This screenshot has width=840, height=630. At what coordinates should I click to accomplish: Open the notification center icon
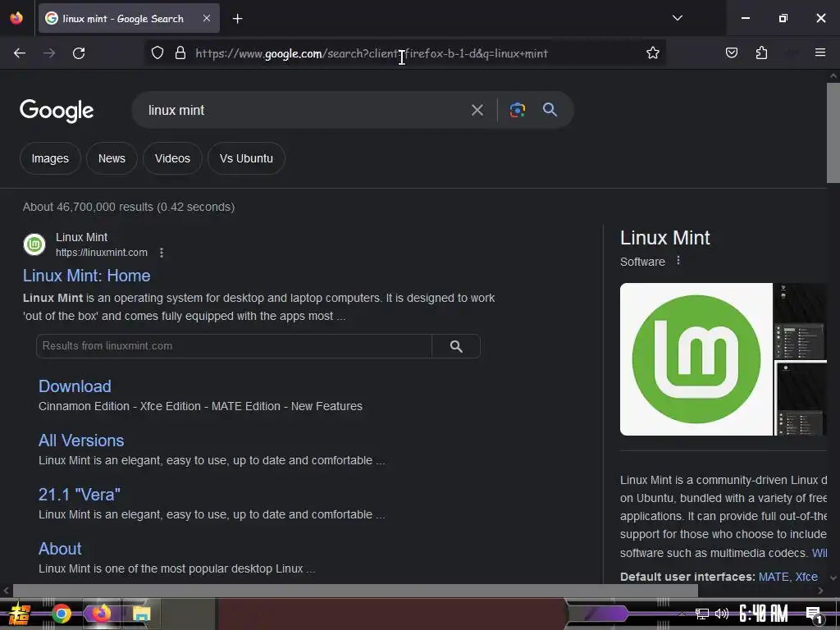[815, 615]
